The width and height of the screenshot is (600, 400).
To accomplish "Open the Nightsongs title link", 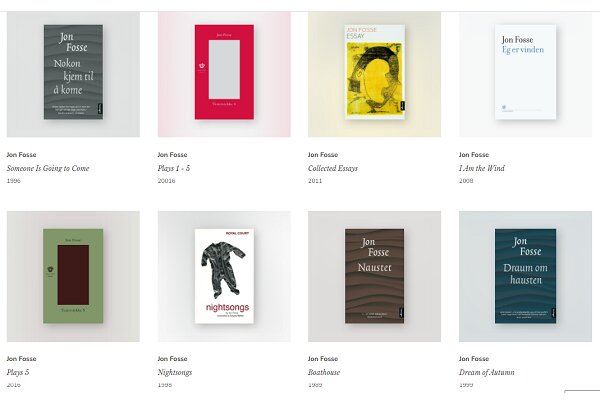I will [x=175, y=372].
